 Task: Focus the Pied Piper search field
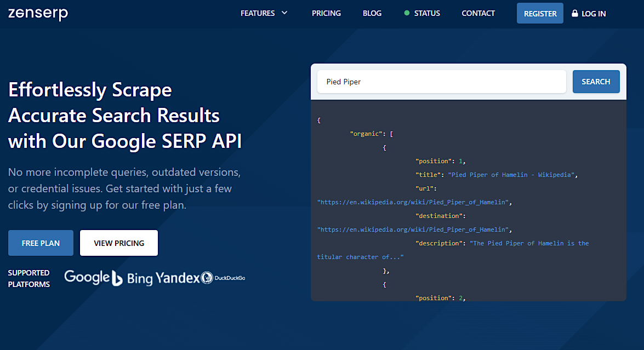[x=442, y=82]
